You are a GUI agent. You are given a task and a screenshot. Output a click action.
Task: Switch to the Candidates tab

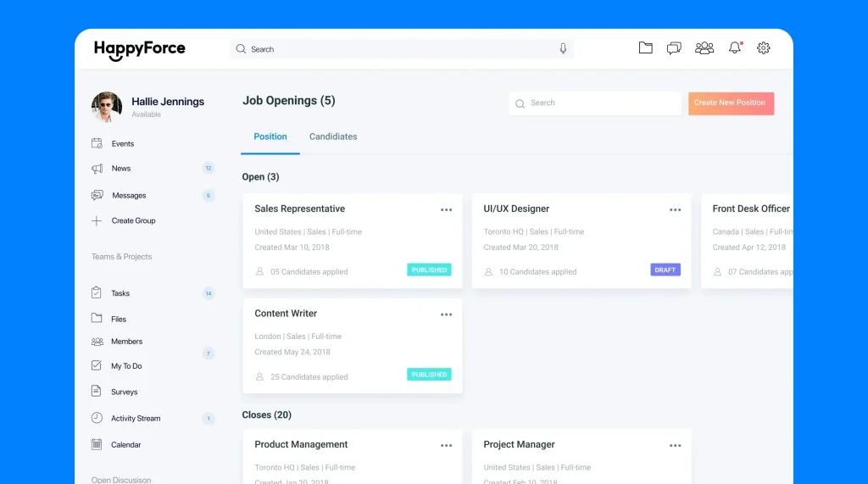pyautogui.click(x=333, y=136)
